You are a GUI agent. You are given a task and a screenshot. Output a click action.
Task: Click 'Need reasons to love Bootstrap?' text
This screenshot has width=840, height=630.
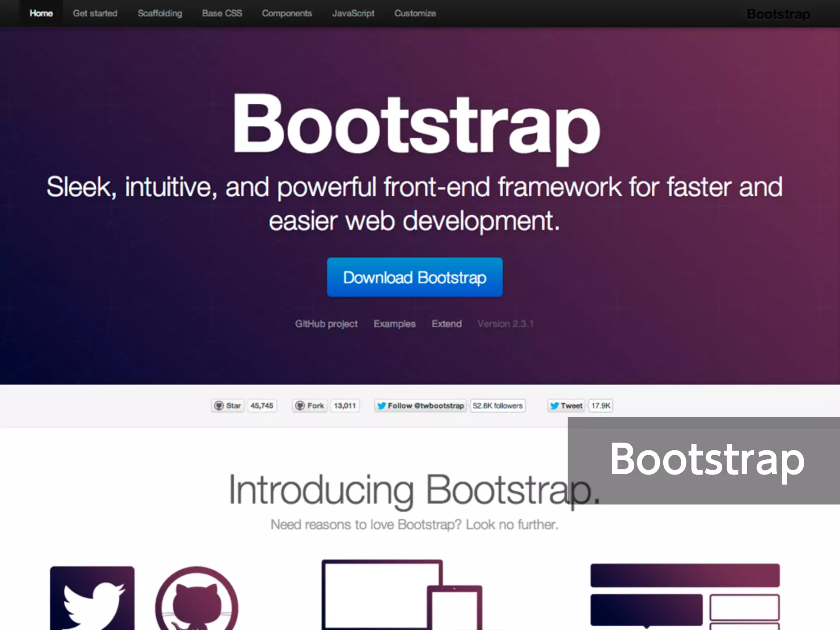coord(366,525)
